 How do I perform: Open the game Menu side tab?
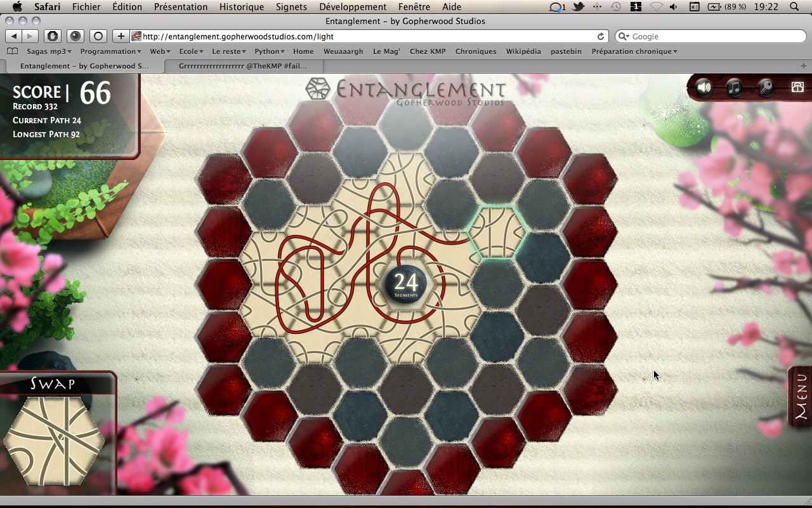801,398
